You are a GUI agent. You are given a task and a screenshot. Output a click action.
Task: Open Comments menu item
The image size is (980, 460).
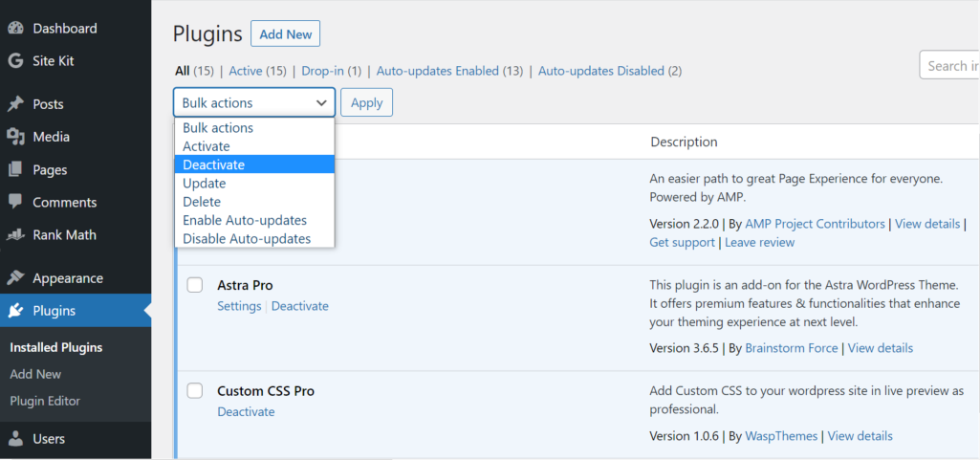pos(65,203)
